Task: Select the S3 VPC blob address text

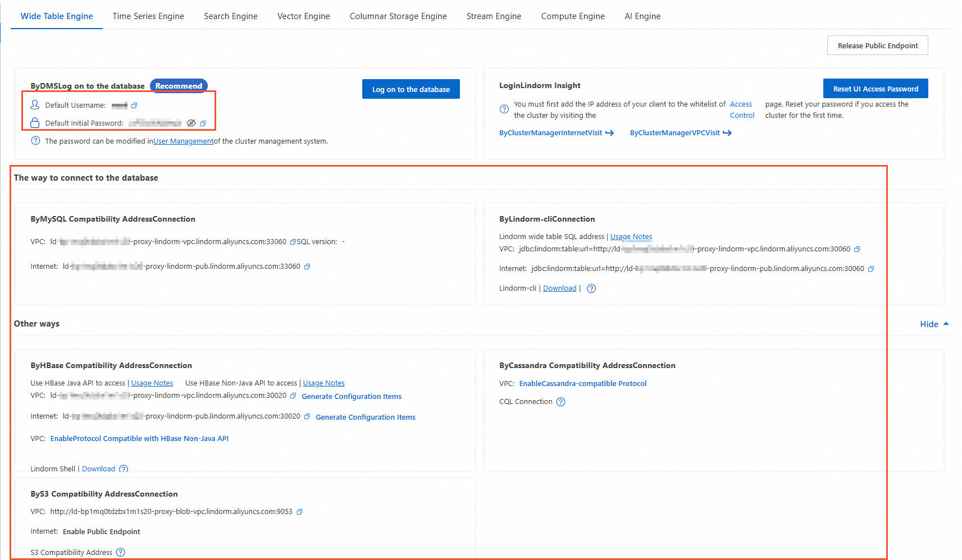Action: (x=171, y=512)
